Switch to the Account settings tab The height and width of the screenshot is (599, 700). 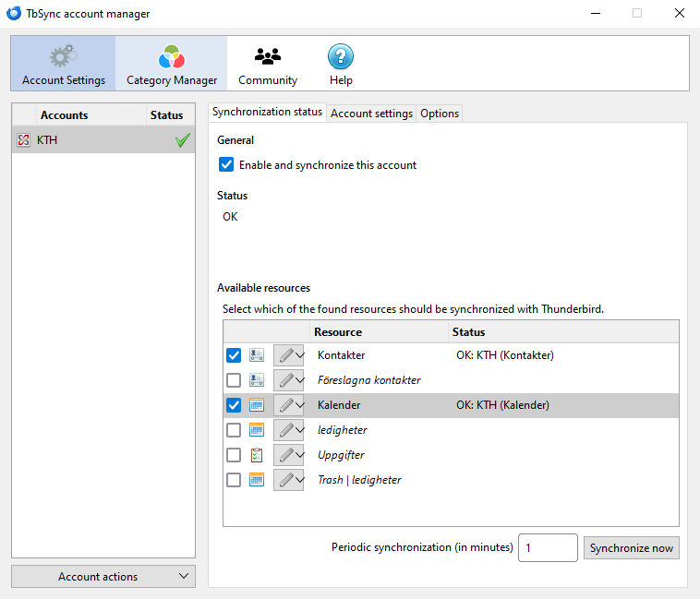[371, 114]
